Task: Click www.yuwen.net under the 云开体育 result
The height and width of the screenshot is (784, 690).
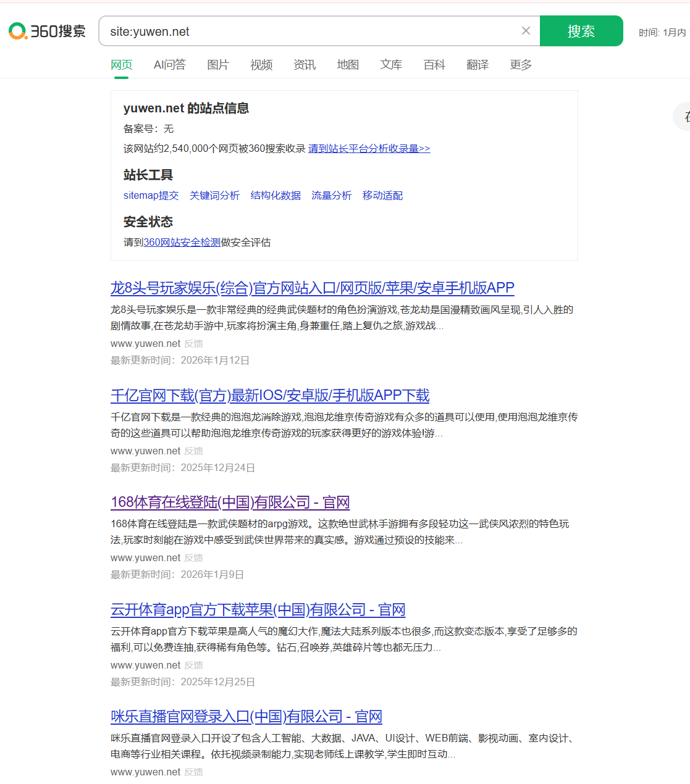Action: point(146,665)
